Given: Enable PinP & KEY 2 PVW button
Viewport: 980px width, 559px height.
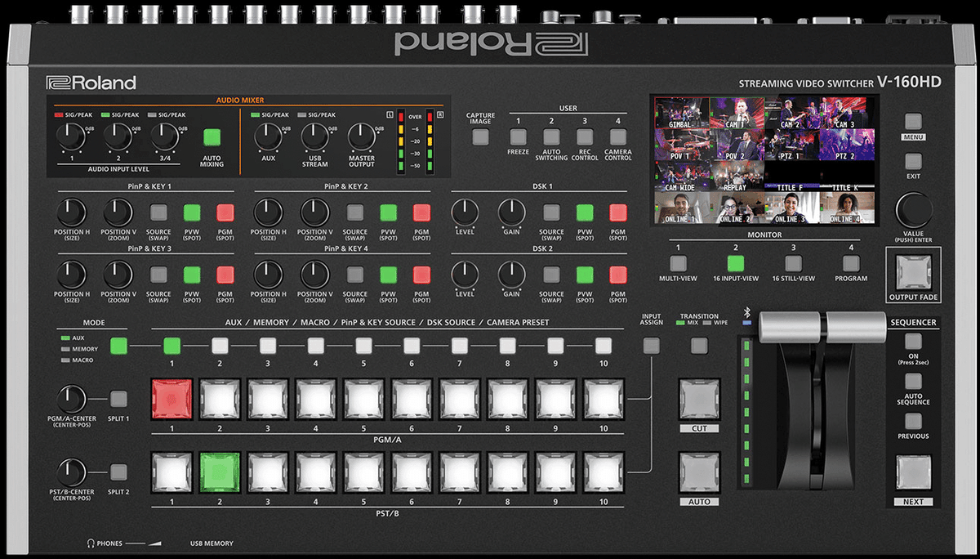Looking at the screenshot, I should click(389, 213).
